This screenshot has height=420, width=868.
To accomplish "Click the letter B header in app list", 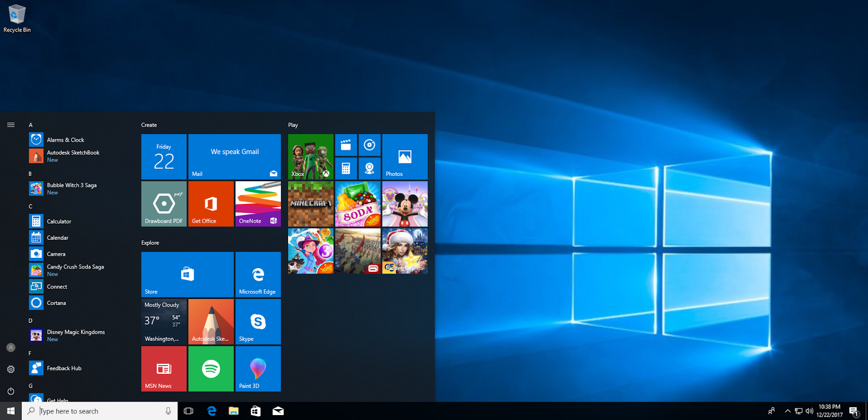I will [x=30, y=174].
